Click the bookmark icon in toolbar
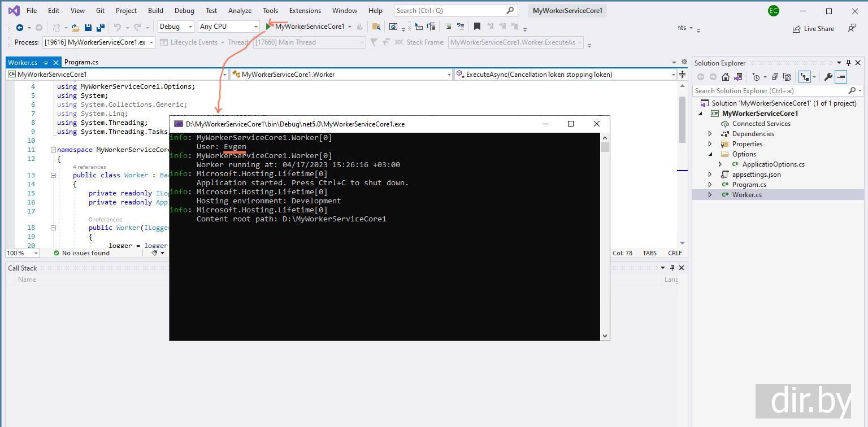The width and height of the screenshot is (868, 427). [x=478, y=27]
